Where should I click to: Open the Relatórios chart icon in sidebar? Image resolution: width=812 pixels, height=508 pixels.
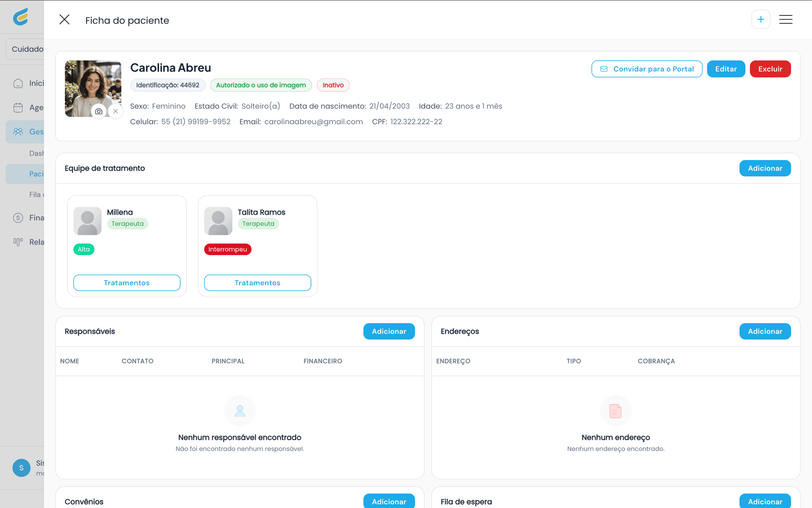(x=18, y=242)
